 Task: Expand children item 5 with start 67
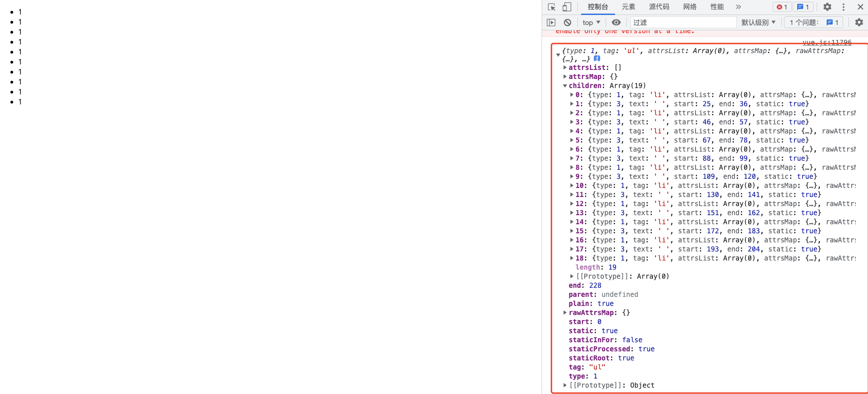tap(572, 140)
